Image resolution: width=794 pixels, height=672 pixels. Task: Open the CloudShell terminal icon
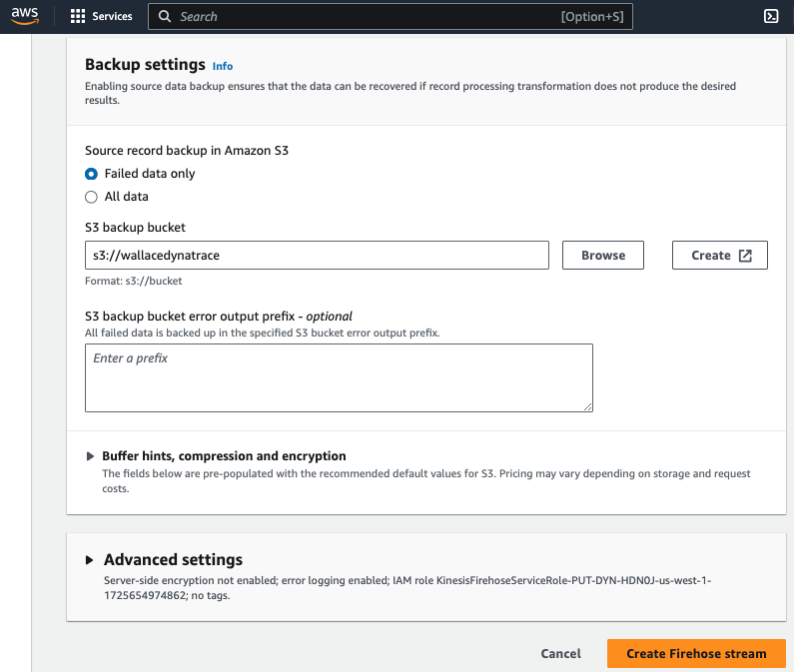771,16
